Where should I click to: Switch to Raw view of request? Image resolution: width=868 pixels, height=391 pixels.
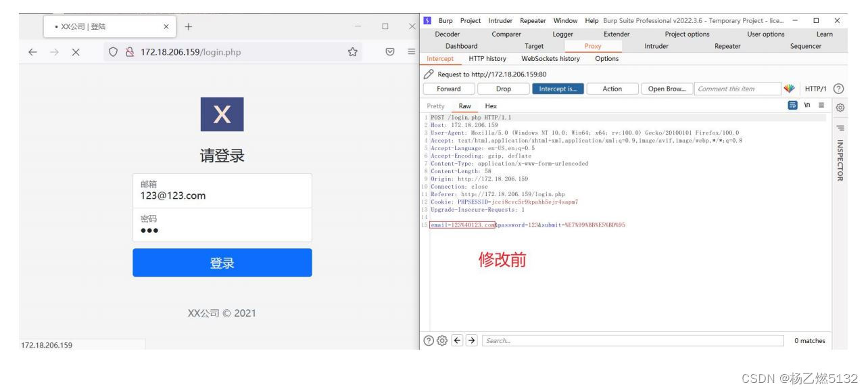coord(465,106)
